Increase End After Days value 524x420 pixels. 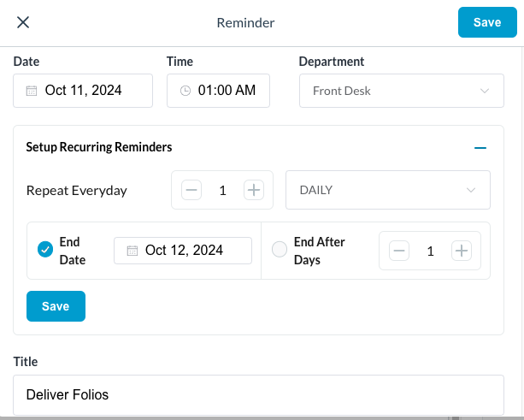pos(461,251)
